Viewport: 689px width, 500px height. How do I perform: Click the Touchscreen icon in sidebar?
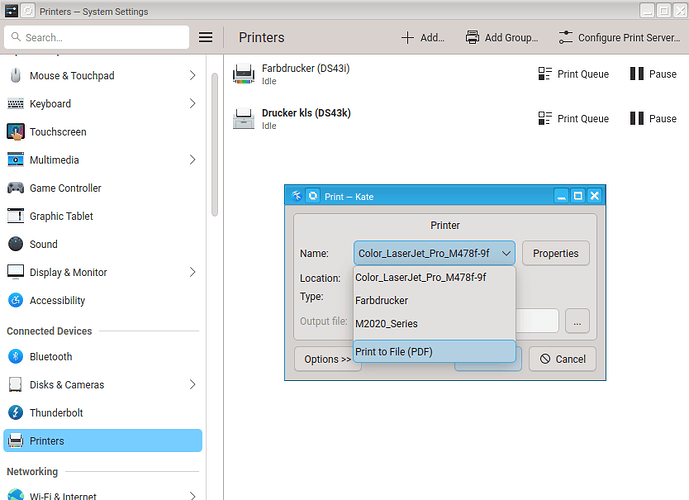tap(15, 132)
